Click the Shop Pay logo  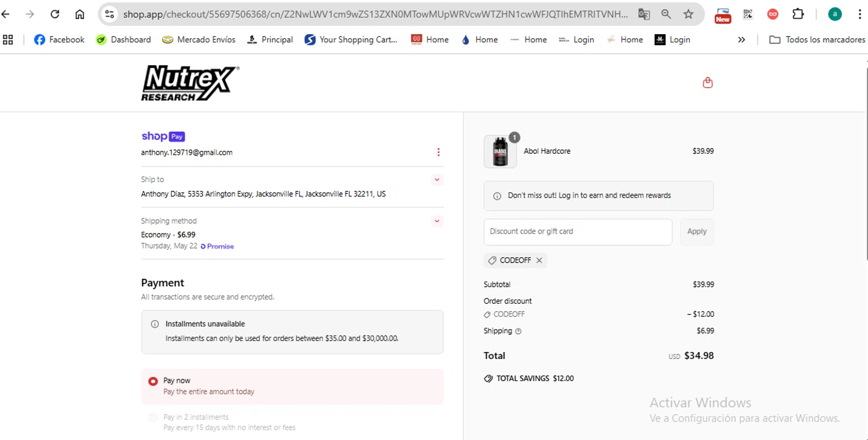point(163,136)
